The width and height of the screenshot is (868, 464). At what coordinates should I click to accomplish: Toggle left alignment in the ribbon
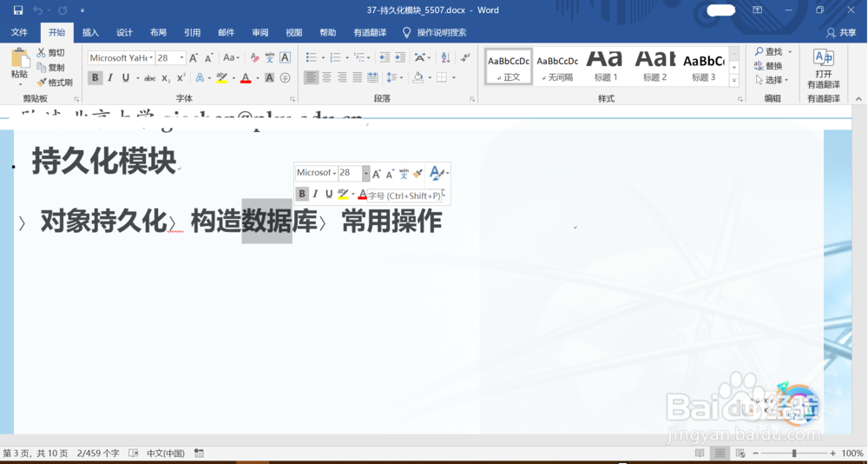pos(311,78)
